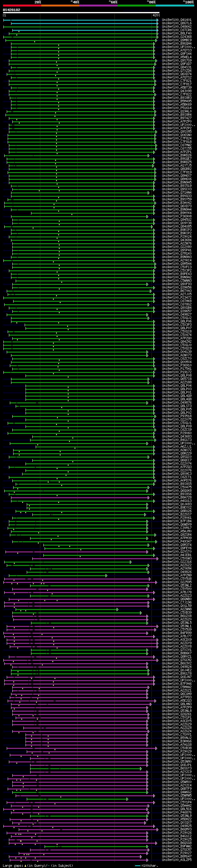Click the UniRef100_Q9XHC3 label
The image size is (197, 868).
(x=177, y=474)
